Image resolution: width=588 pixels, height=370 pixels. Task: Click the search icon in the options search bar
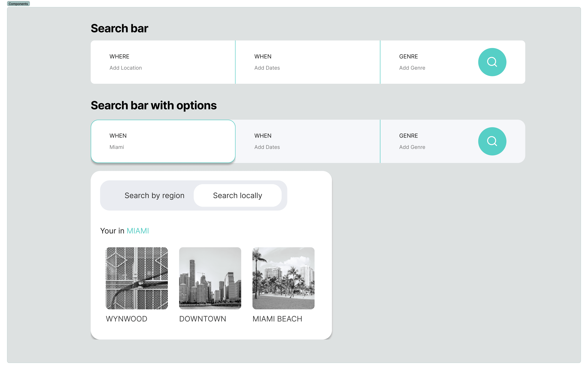pyautogui.click(x=492, y=141)
